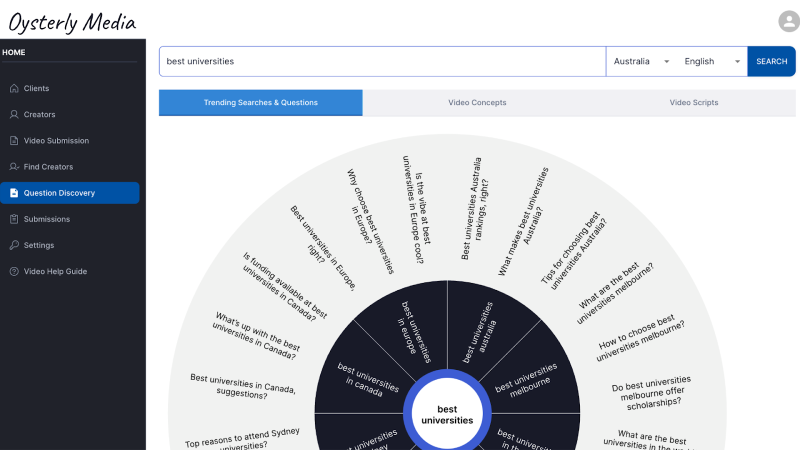Viewport: 800px width, 450px height.
Task: Expand the English language dropdown
Action: click(x=711, y=61)
